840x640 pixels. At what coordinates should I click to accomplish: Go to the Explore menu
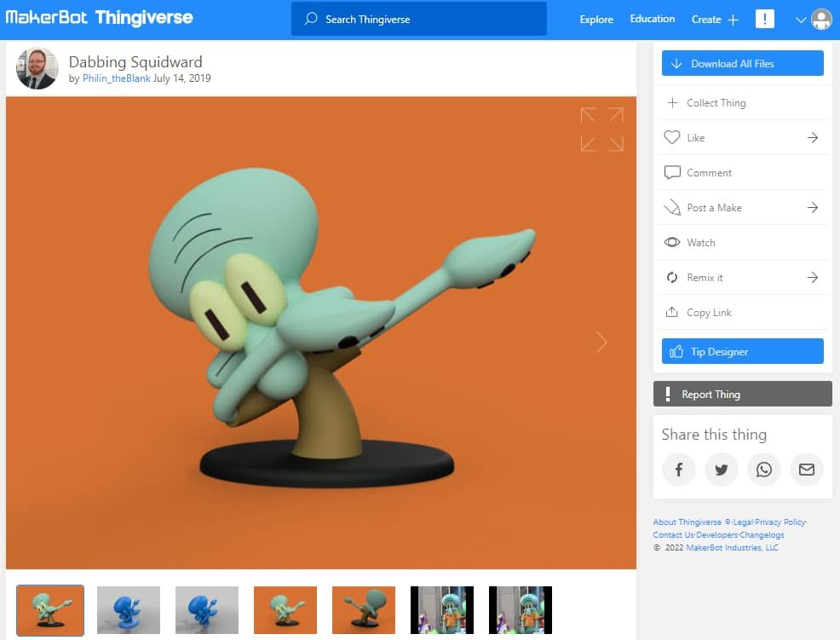(x=595, y=19)
